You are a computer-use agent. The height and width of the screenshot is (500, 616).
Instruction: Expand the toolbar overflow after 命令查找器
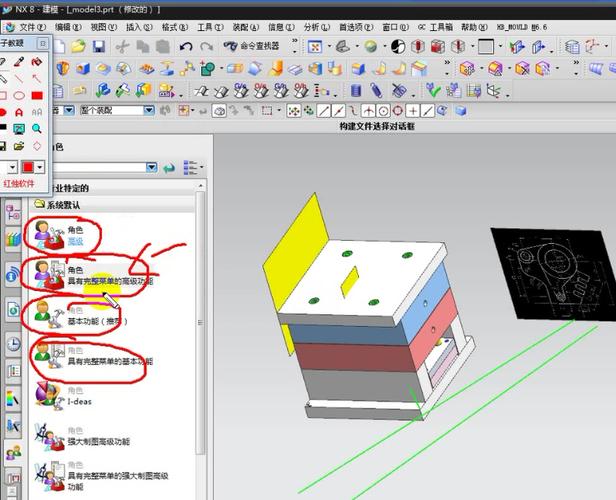(295, 46)
